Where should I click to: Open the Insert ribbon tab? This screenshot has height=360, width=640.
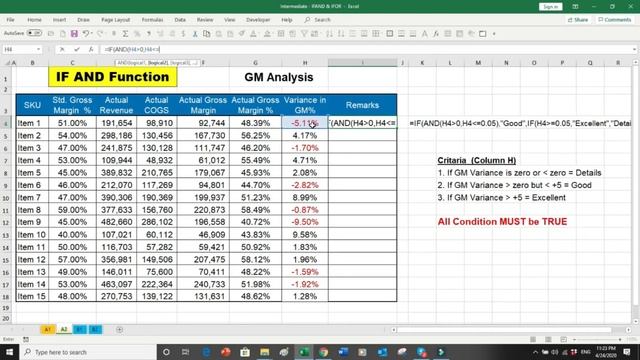(x=59, y=20)
